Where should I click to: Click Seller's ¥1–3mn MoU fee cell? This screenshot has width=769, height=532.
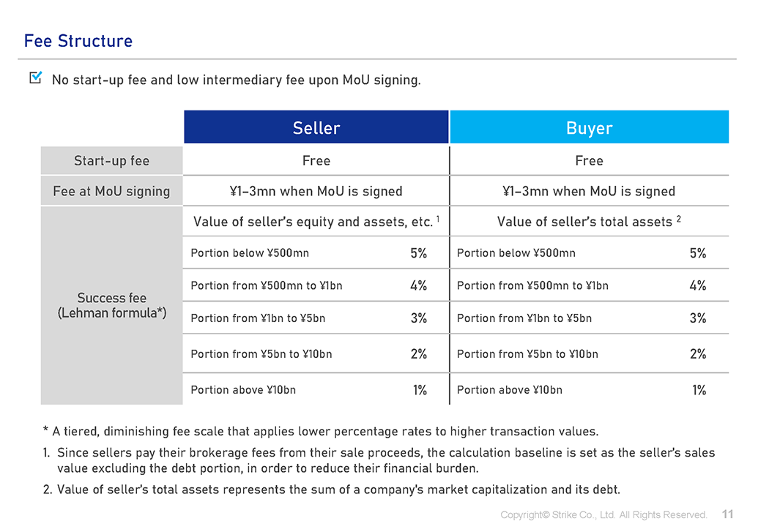click(x=316, y=192)
